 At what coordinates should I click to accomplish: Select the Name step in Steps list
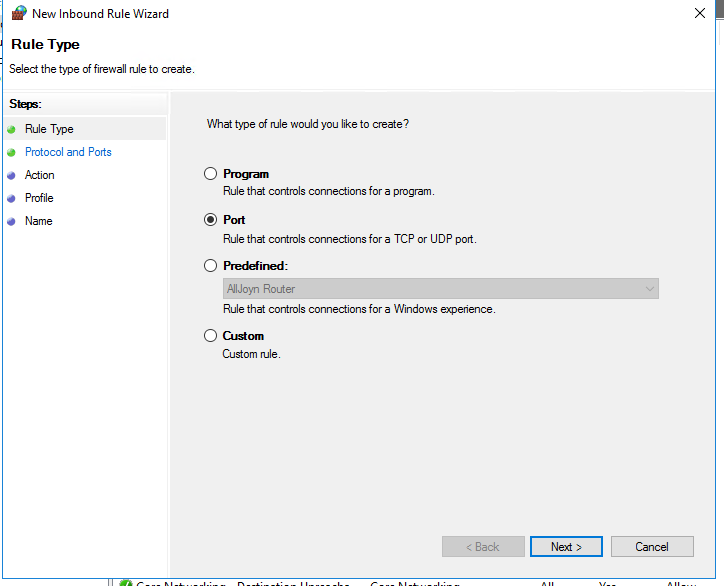coord(39,221)
